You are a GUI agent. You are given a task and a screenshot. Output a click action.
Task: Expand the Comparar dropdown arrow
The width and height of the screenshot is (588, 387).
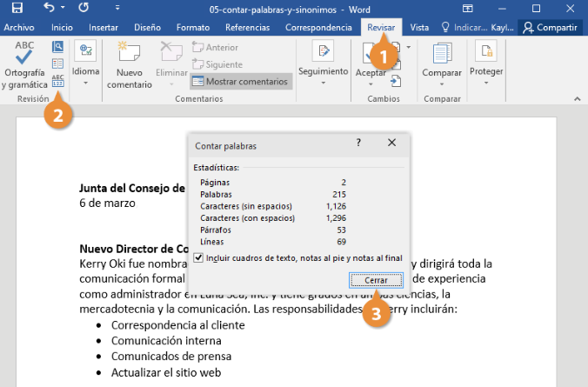442,84
